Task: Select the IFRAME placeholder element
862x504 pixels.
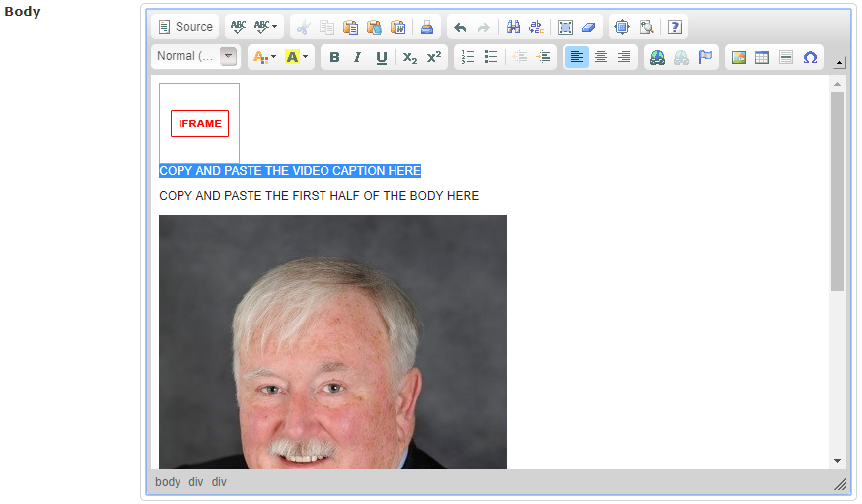Action: 199,123
